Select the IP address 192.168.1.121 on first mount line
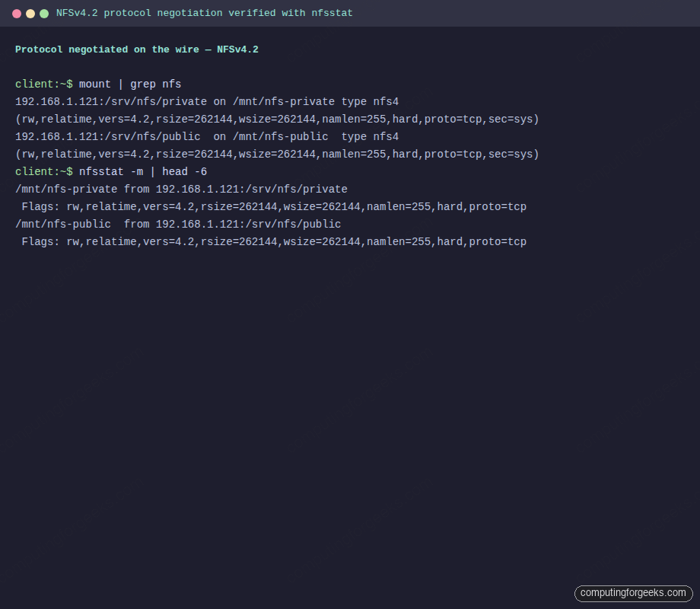 [x=53, y=101]
